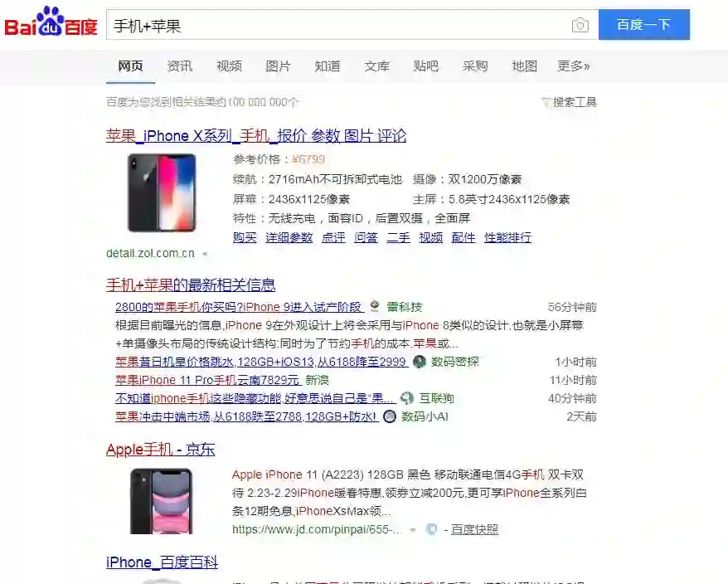Click the 互联狗 source avatar icon
This screenshot has width=728, height=584.
click(407, 398)
